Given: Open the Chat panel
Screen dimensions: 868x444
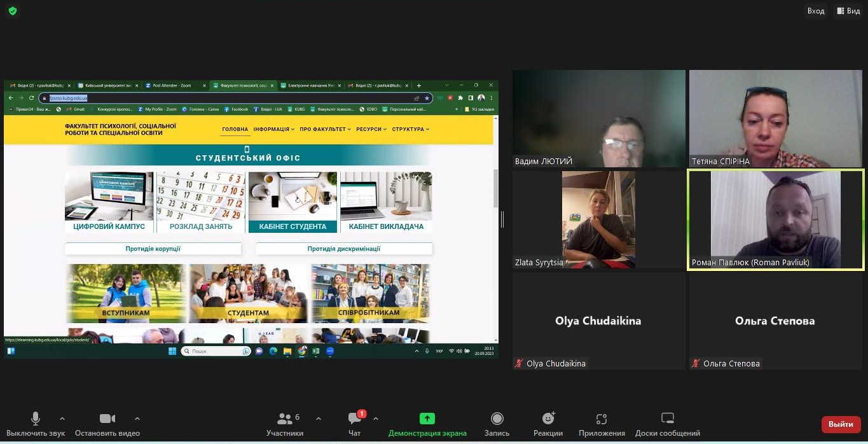Looking at the screenshot, I should (355, 424).
